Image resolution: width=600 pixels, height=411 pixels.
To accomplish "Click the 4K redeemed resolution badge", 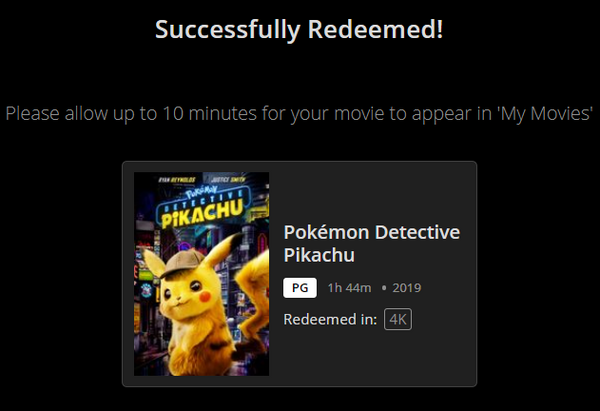I will (x=398, y=319).
